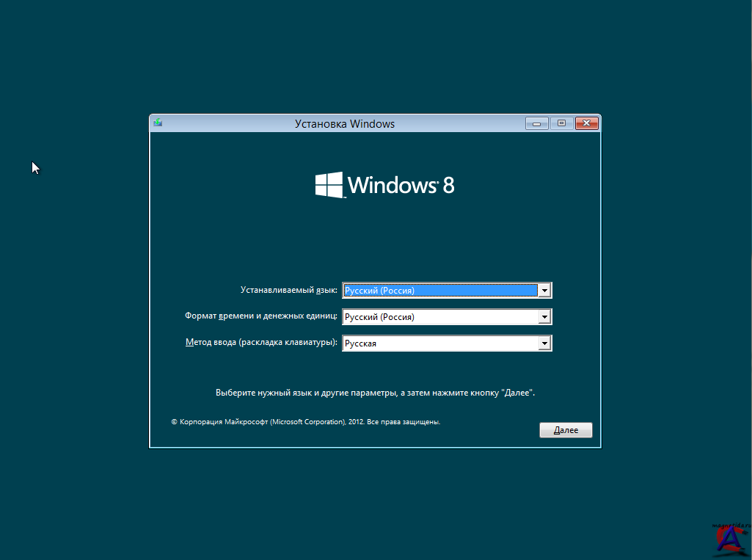Maximize the Установка Windows window

(561, 123)
